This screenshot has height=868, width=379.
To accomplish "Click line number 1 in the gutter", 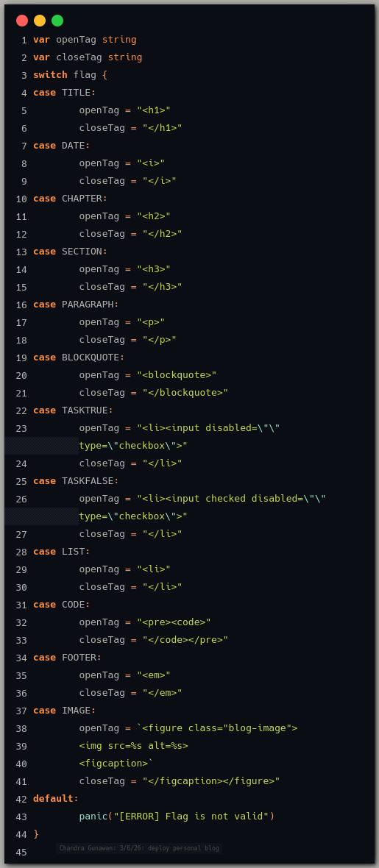I will (24, 40).
